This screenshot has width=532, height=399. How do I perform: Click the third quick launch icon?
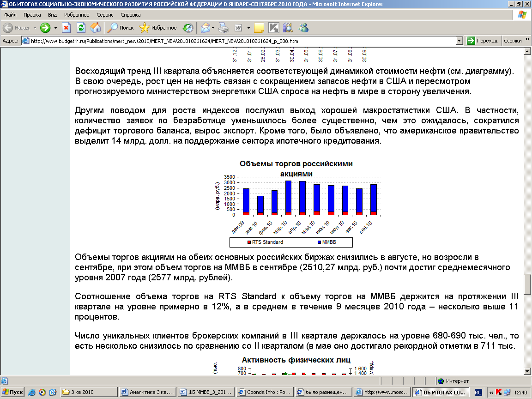[53, 392]
